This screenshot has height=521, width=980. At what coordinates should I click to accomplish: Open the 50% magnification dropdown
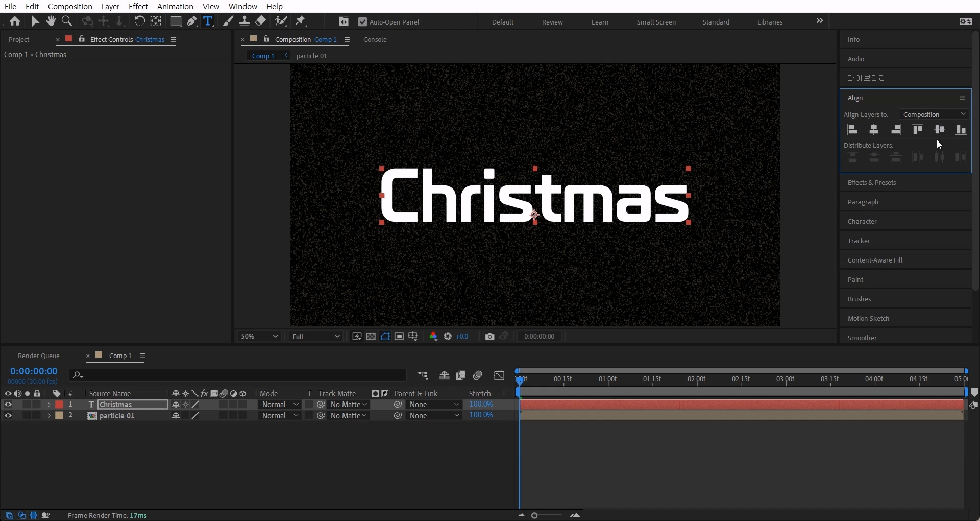259,336
